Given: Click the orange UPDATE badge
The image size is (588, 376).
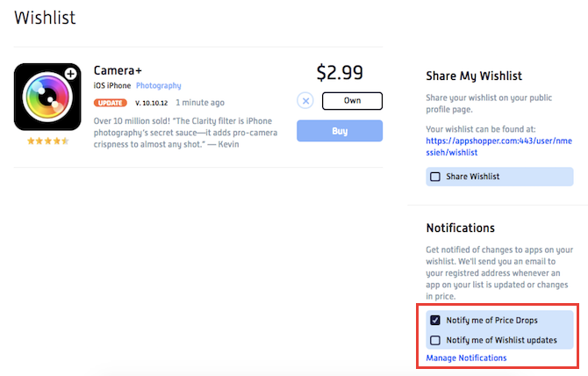Looking at the screenshot, I should coord(110,102).
